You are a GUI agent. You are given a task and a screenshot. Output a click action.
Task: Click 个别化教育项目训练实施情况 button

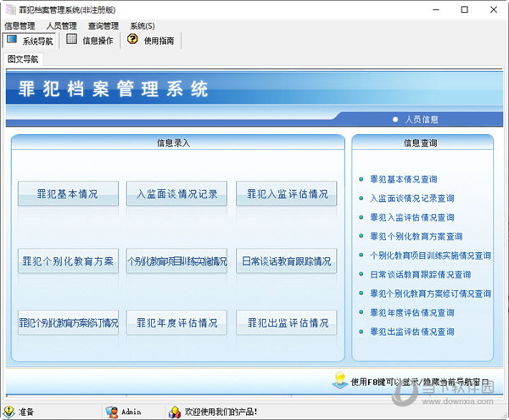click(x=177, y=261)
